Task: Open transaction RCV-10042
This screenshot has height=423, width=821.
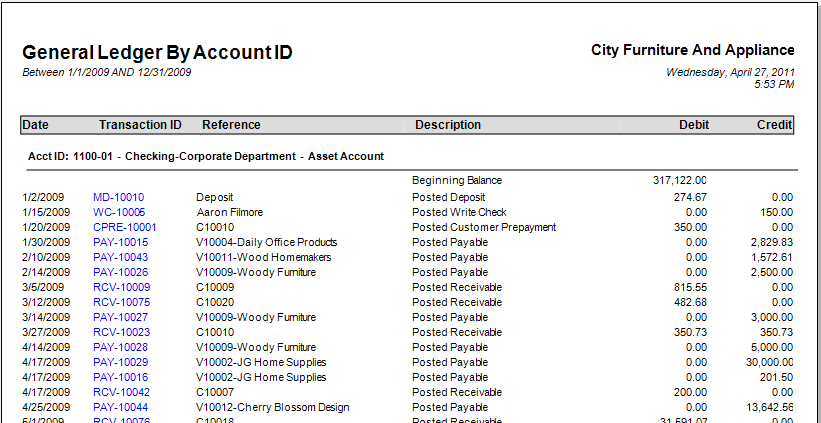Action: 121,393
